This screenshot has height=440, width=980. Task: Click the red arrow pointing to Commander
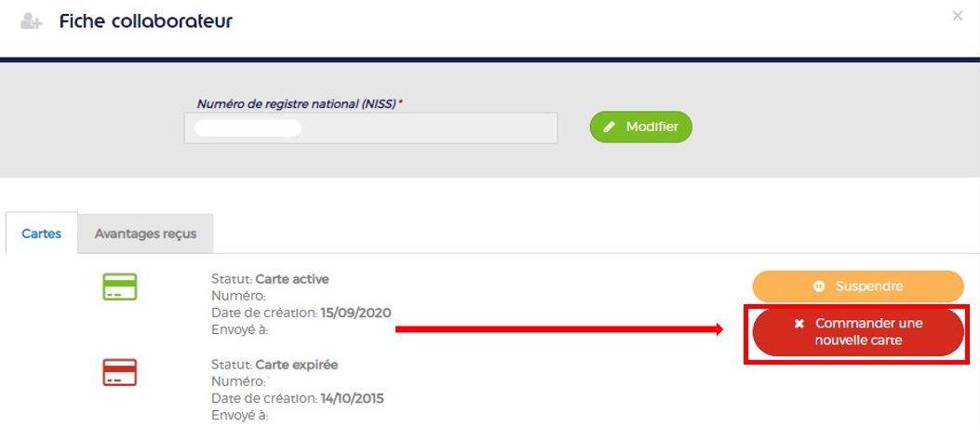click(559, 329)
